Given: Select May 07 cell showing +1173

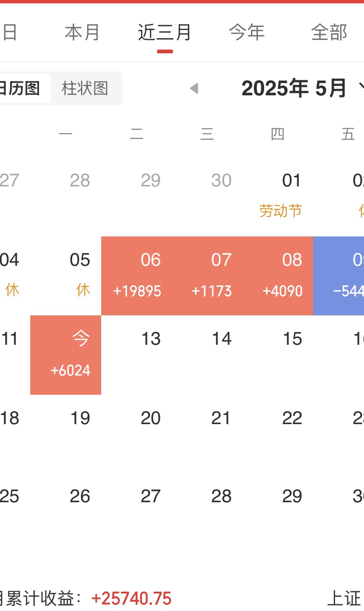Looking at the screenshot, I should point(207,276).
